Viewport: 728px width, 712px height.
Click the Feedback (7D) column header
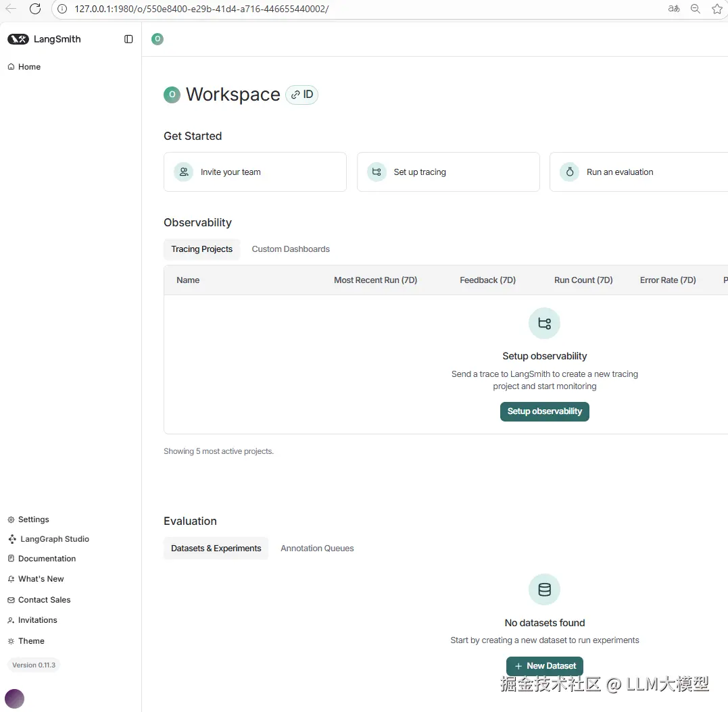[487, 280]
